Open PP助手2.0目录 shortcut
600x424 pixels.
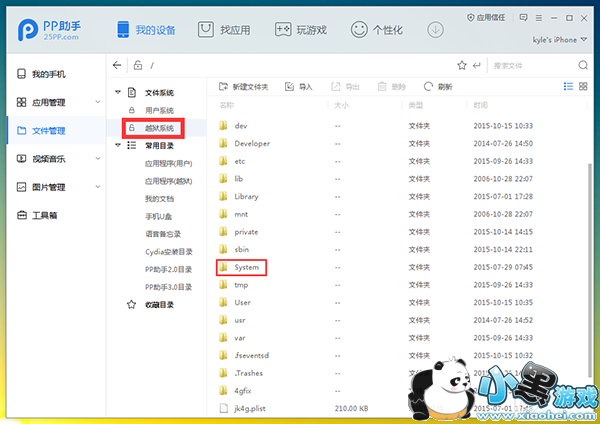coord(168,269)
